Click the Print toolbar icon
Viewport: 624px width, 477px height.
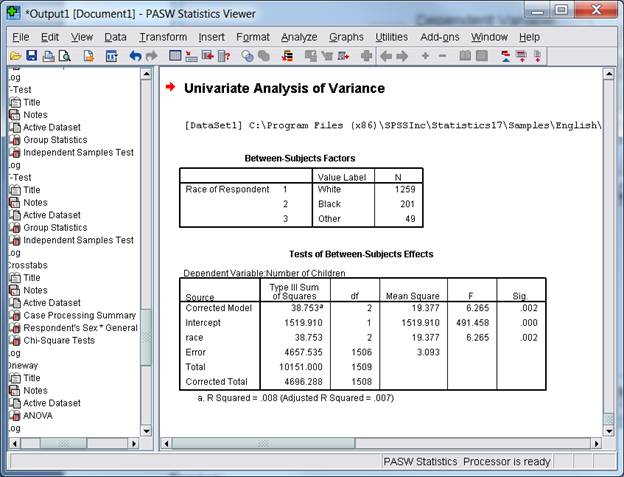point(49,56)
